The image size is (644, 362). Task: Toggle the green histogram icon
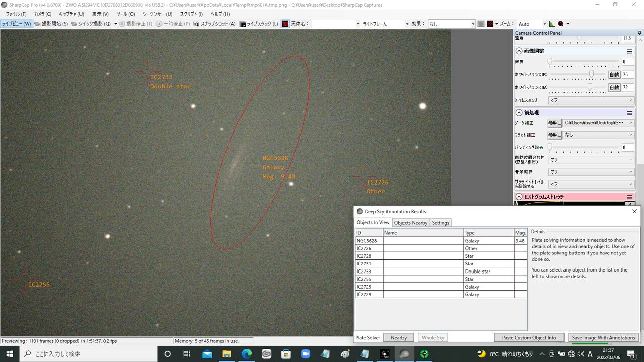[552, 24]
